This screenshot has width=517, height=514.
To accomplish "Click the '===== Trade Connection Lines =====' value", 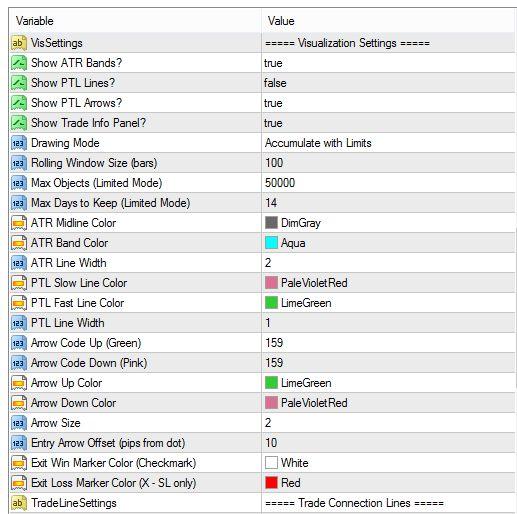I will (354, 503).
